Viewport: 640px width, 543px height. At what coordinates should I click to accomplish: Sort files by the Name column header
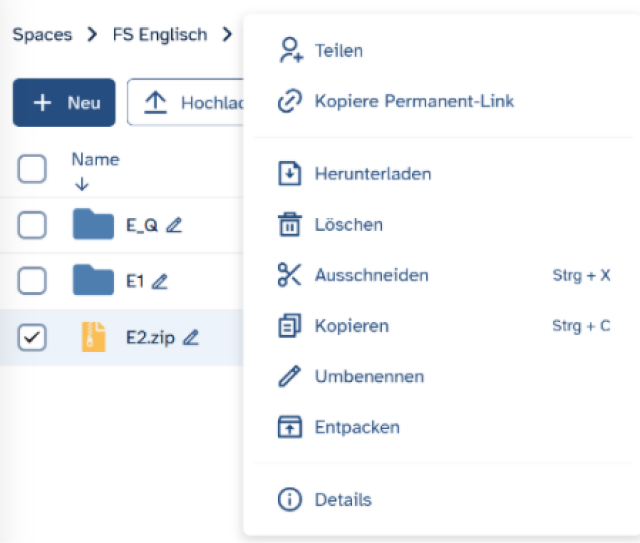click(x=95, y=160)
